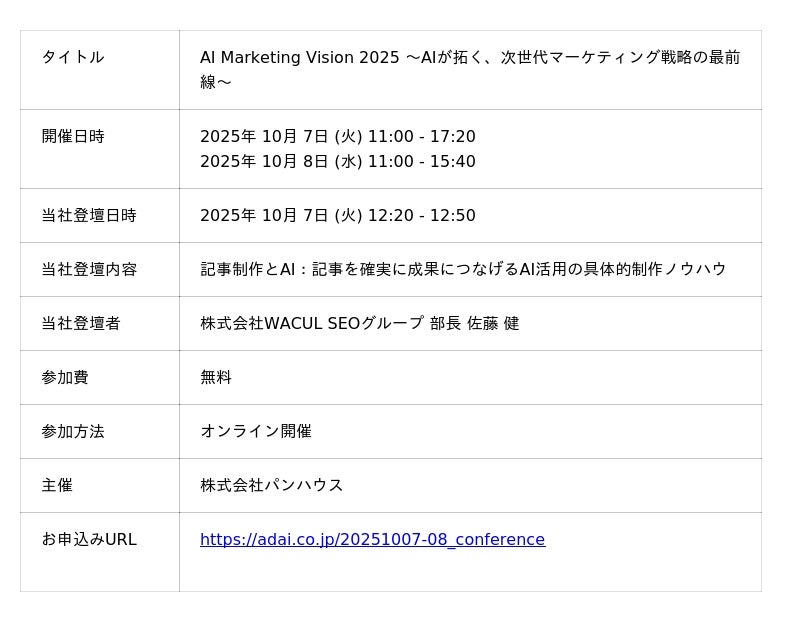
Task: Click the お申込みURL row label
Action: click(89, 540)
